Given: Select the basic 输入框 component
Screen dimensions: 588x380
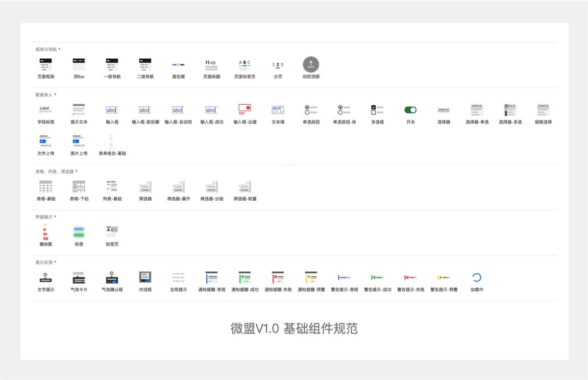Looking at the screenshot, I should pyautogui.click(x=112, y=110).
